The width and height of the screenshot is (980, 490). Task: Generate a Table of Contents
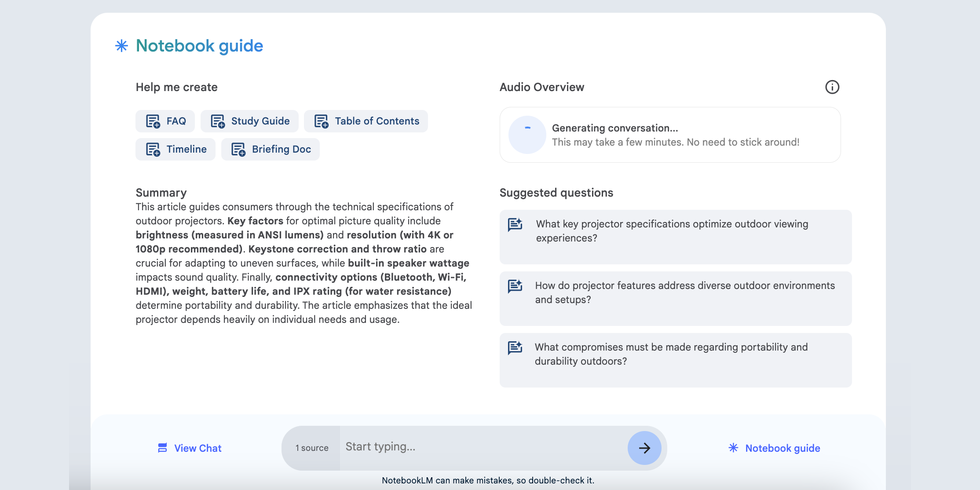click(x=366, y=121)
